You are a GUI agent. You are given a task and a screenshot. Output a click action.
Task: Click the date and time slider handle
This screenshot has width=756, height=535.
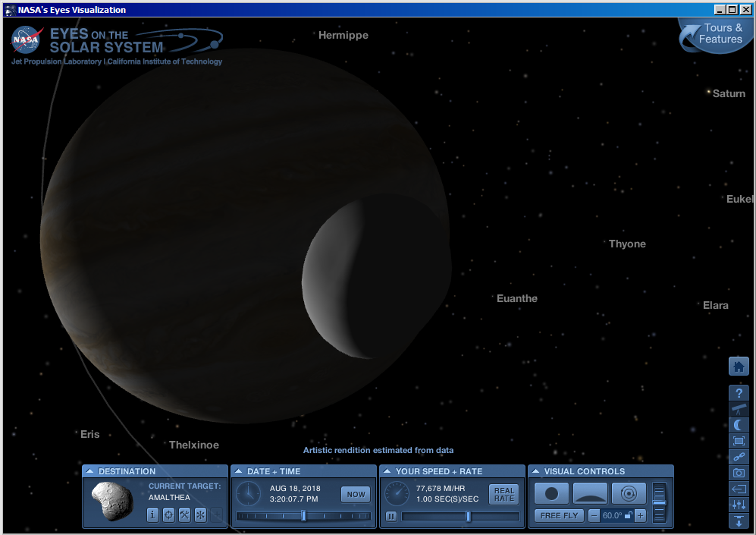pyautogui.click(x=303, y=516)
